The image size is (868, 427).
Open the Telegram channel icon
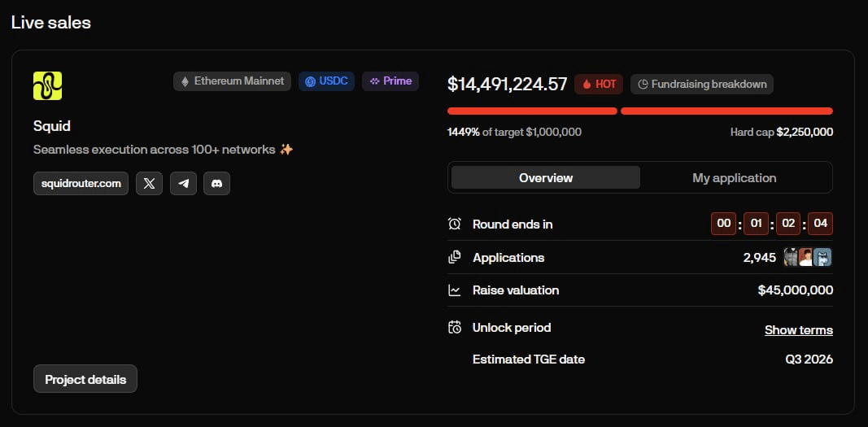pyautogui.click(x=183, y=184)
